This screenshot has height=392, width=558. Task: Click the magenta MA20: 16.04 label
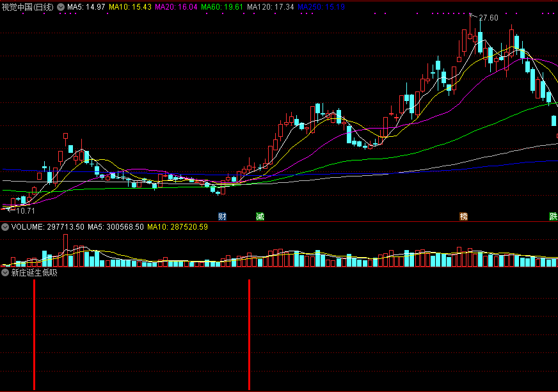tap(176, 7)
